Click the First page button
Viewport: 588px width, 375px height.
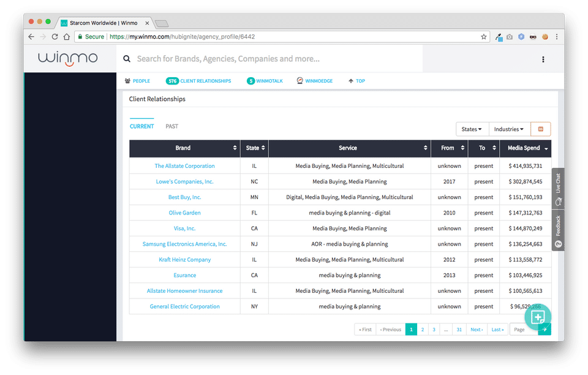pos(365,329)
